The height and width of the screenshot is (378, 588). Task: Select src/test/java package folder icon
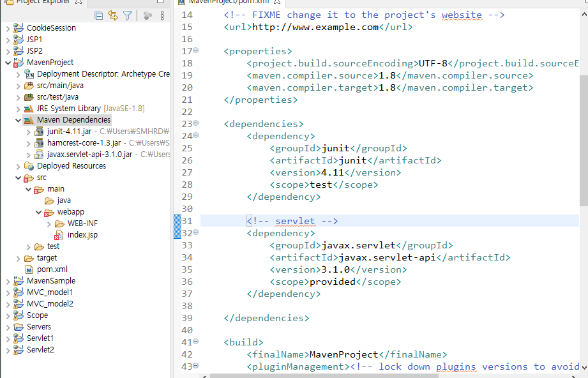point(29,97)
